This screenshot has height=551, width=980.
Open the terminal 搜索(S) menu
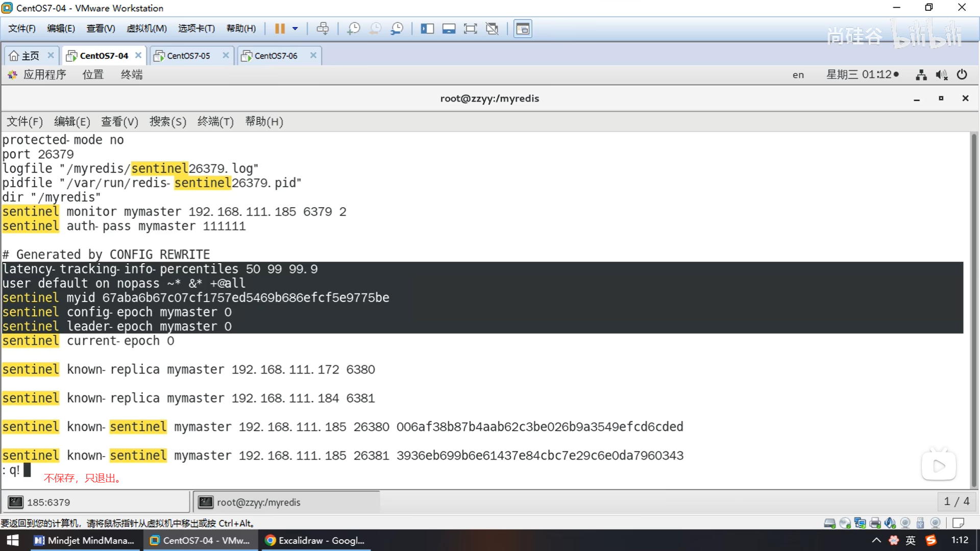[167, 121]
